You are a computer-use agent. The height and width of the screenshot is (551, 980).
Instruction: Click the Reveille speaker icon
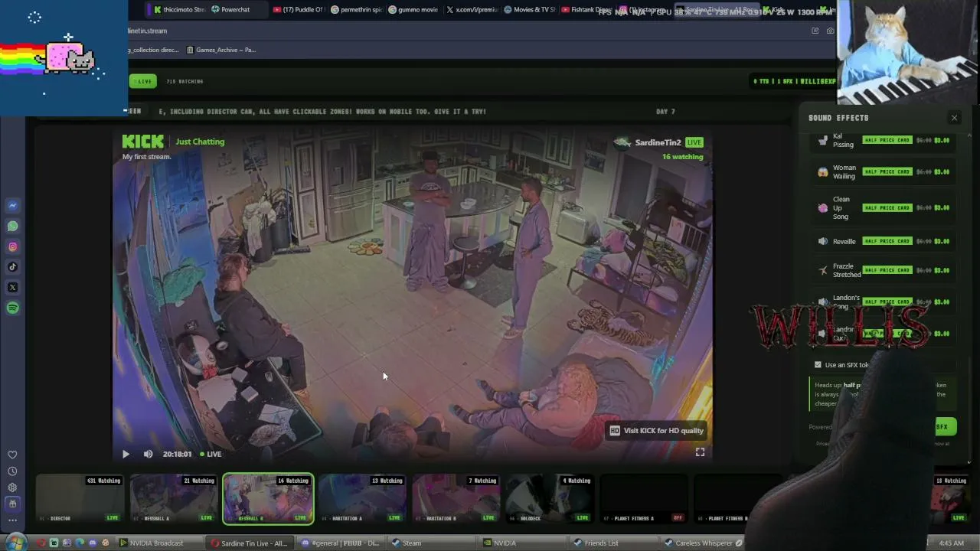(x=823, y=241)
